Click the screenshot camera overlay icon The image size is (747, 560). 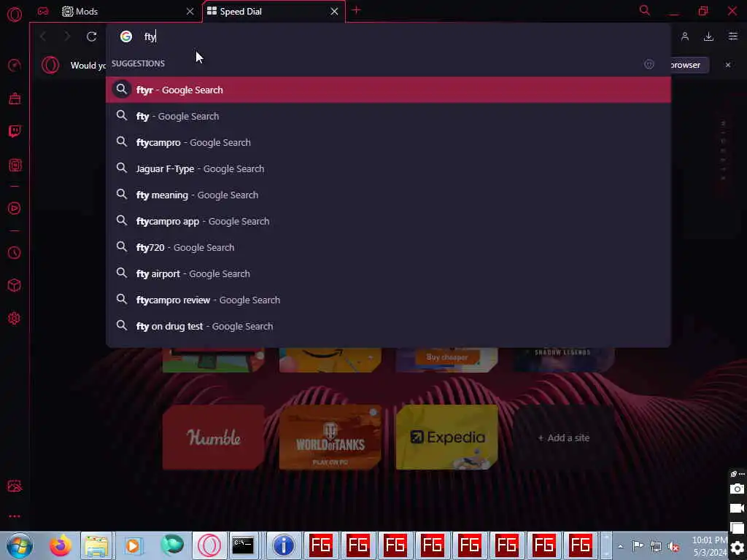point(737,489)
